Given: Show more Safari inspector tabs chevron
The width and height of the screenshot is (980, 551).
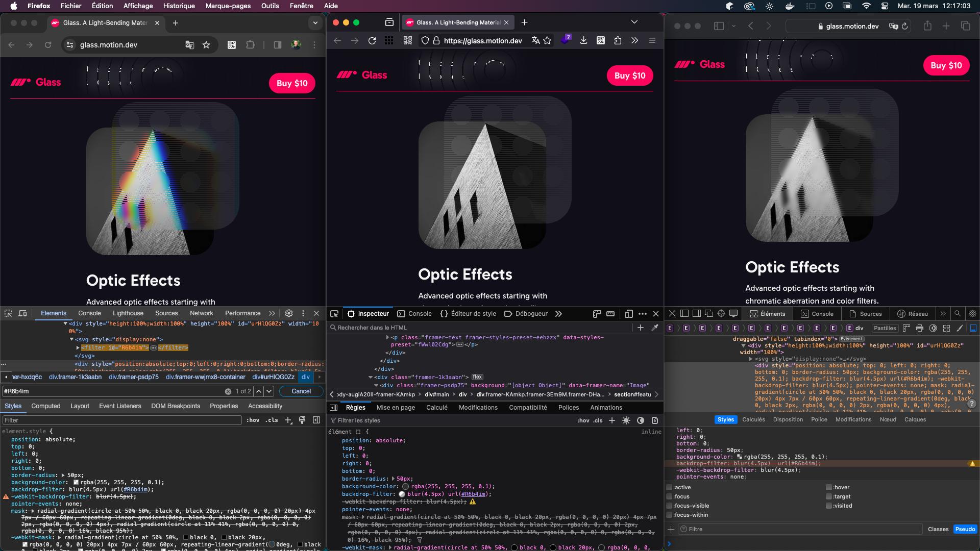Looking at the screenshot, I should pos(943,314).
